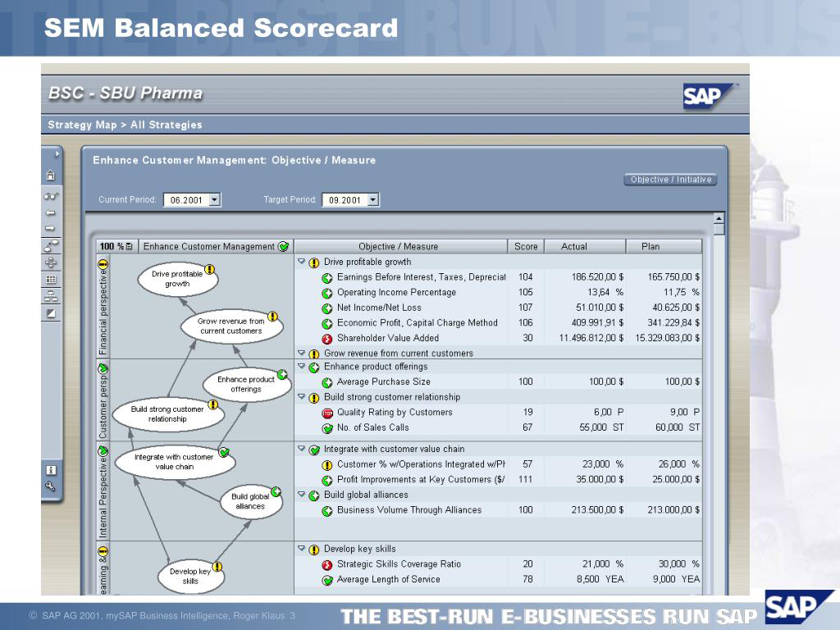Viewport: 840px width, 630px height.
Task: Open the Current Period dropdown
Action: click(214, 200)
